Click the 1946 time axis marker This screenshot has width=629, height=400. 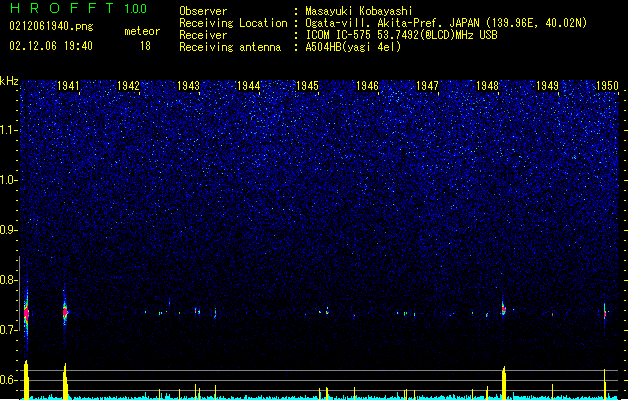(x=367, y=86)
